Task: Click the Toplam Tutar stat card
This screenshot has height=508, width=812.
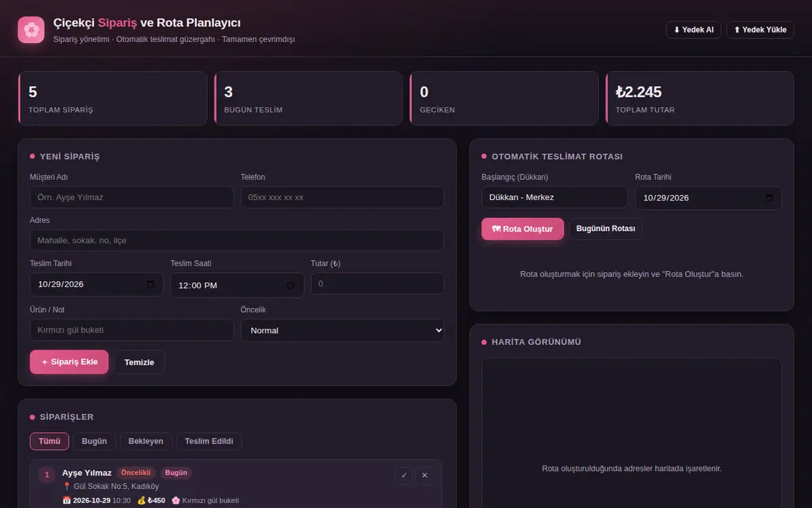Action: [x=700, y=98]
